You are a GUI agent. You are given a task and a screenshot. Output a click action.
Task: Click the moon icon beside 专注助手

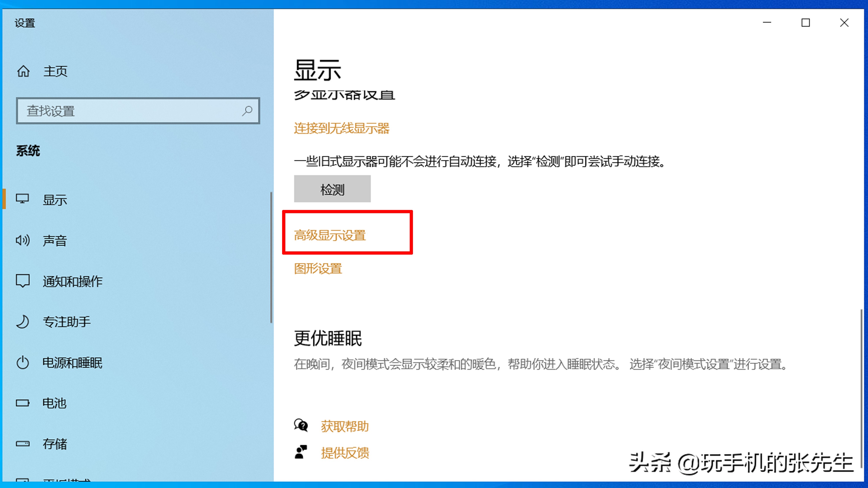pyautogui.click(x=23, y=322)
